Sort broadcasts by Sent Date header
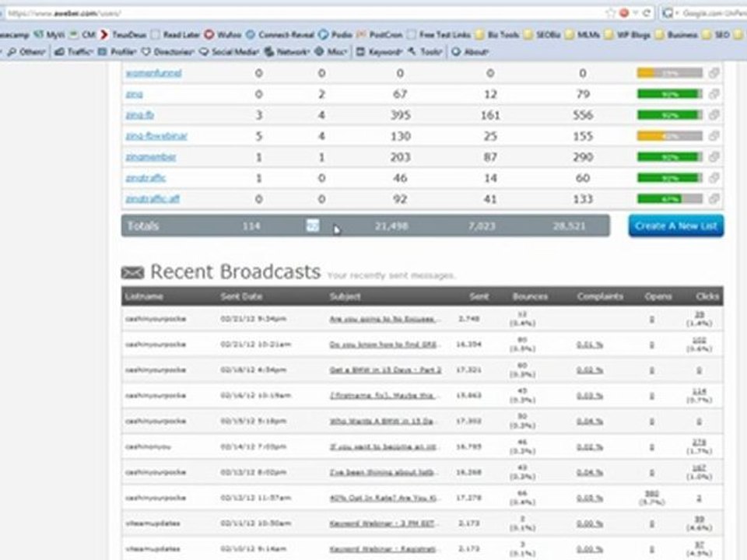747x560 pixels. coord(241,296)
